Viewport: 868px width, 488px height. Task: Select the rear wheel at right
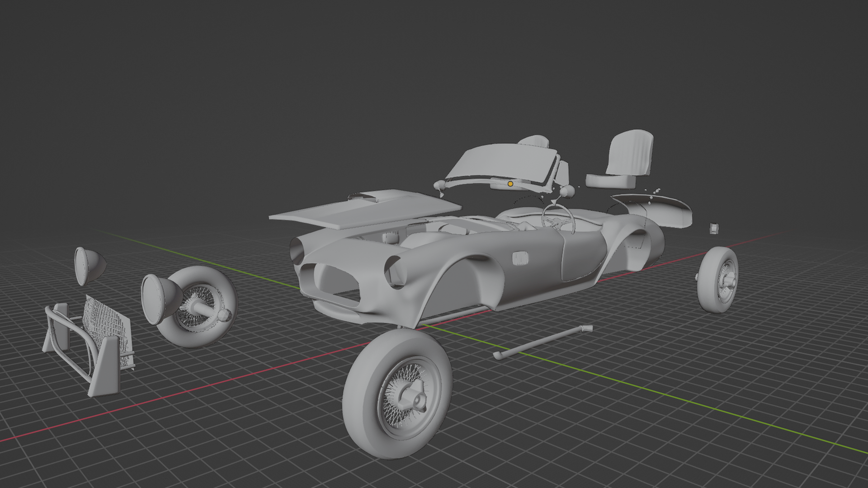pos(718,281)
